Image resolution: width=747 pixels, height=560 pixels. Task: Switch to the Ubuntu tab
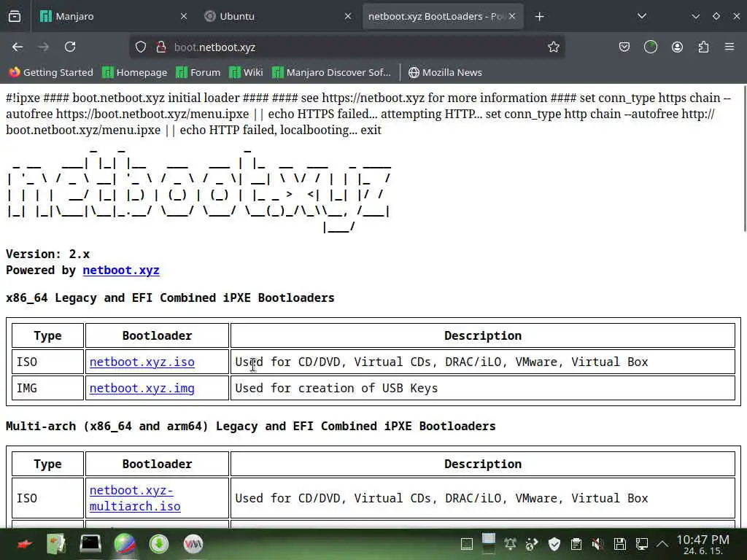tap(278, 17)
